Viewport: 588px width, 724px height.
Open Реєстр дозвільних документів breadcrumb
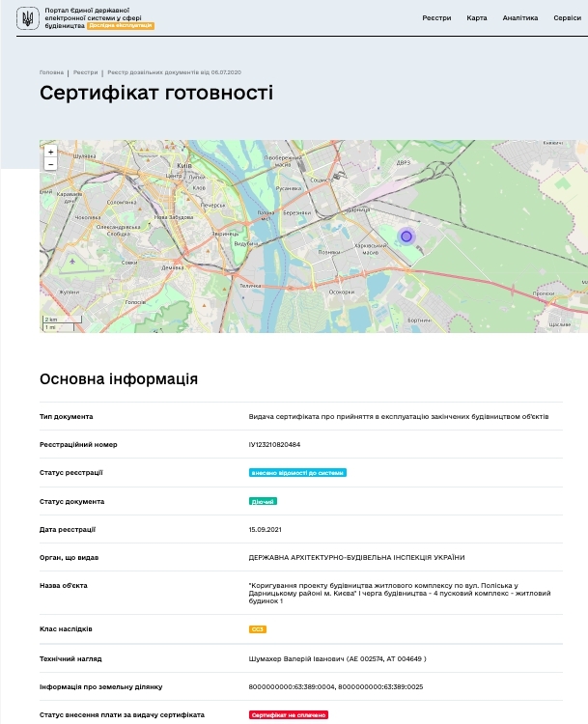click(x=174, y=72)
